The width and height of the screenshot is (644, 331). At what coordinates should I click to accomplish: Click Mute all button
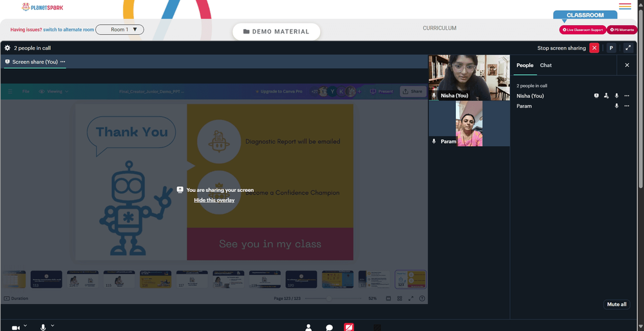point(616,305)
